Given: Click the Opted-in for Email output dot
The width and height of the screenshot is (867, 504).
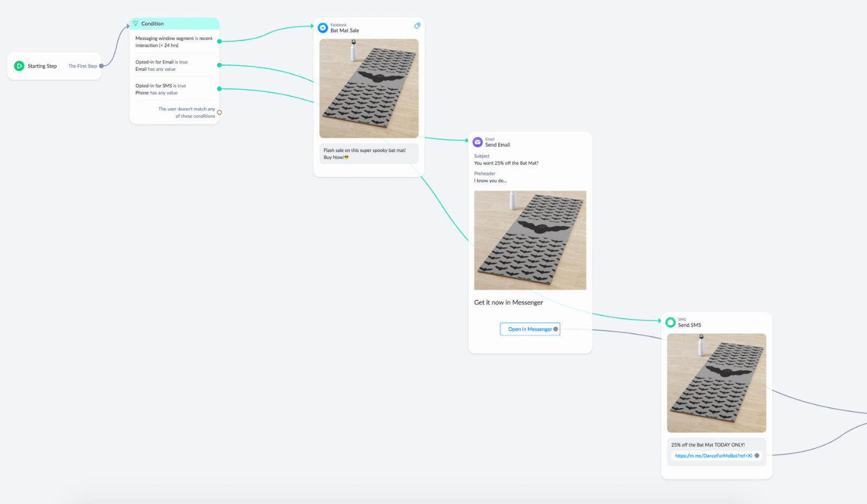Looking at the screenshot, I should pos(219,65).
